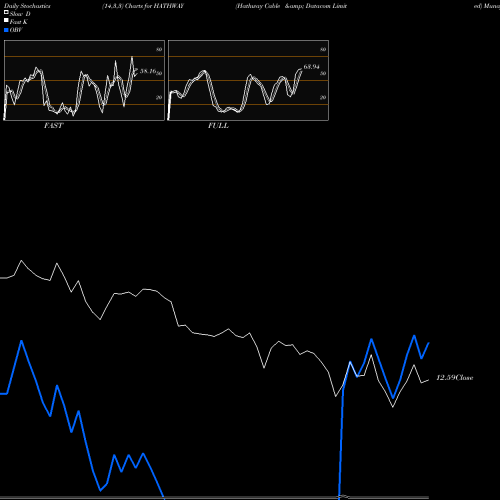The image size is (500, 500).
Task: Click the 'Daily Stochastics' title text
Action: (x=27, y=6)
